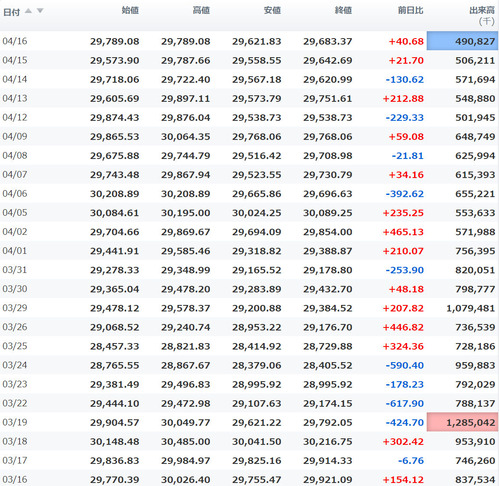Image resolution: width=499 pixels, height=486 pixels.
Task: Select date cell 04/14
Action: pyautogui.click(x=15, y=79)
